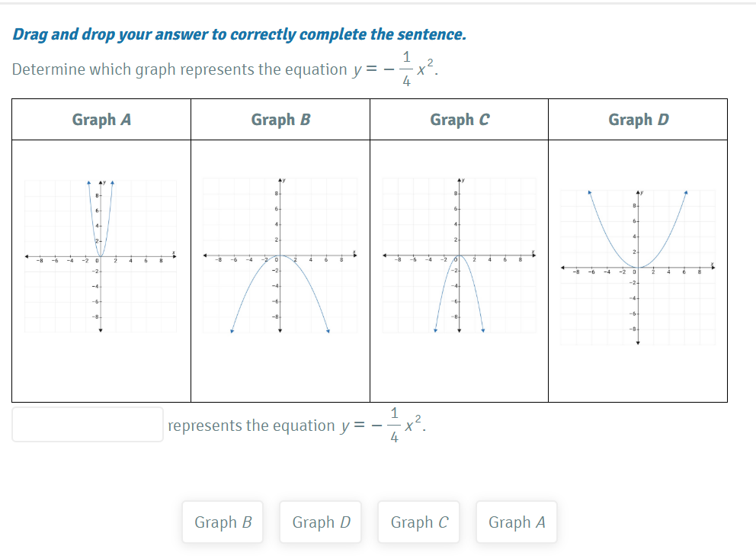Click the Graph B downward wide parabola image
Viewport: 756px width, 559px height.
pos(280,255)
